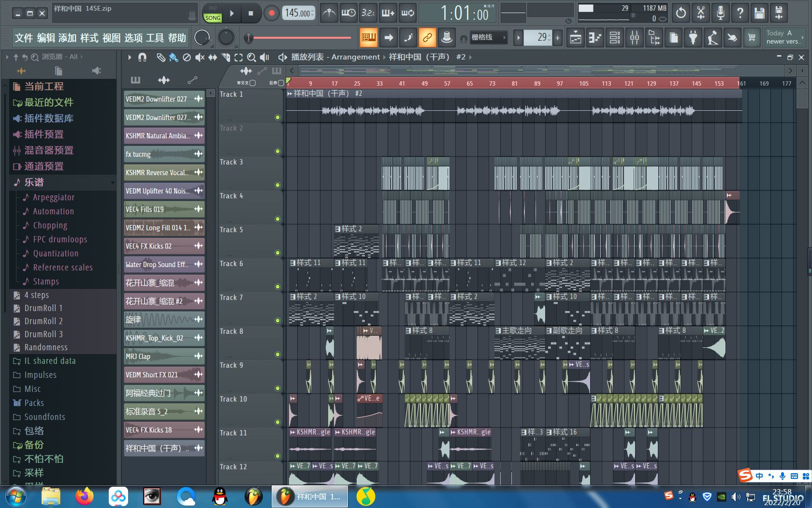This screenshot has height=508, width=812.
Task: Open the 样式 menu
Action: coord(89,38)
